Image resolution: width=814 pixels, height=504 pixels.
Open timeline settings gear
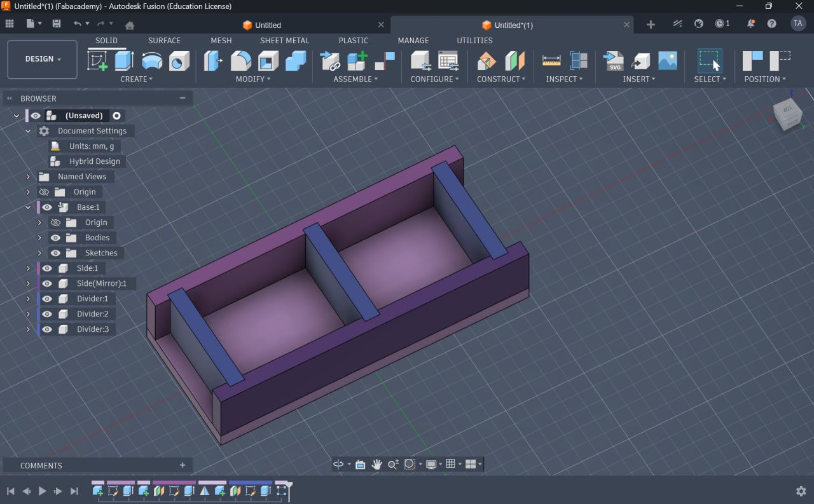point(801,491)
